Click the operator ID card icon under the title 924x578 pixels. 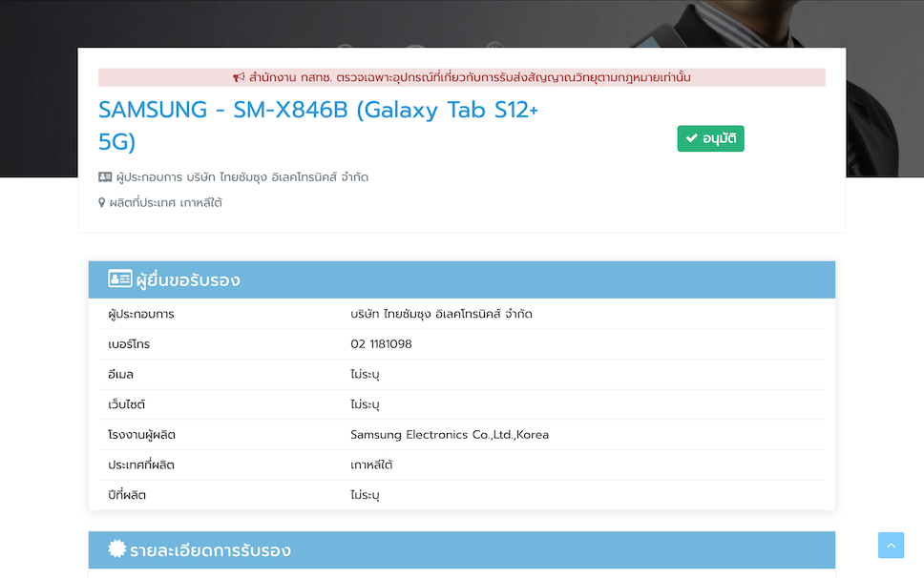point(105,176)
